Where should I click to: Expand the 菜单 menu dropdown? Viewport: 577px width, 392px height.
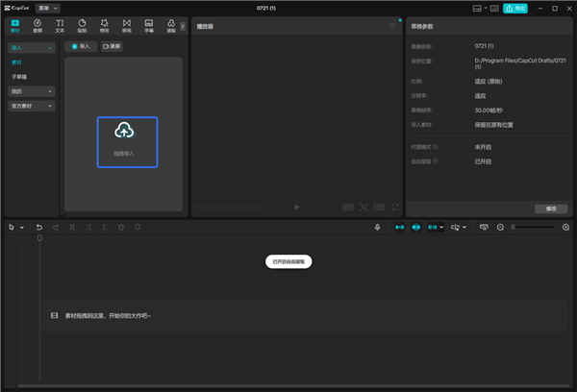[x=48, y=8]
